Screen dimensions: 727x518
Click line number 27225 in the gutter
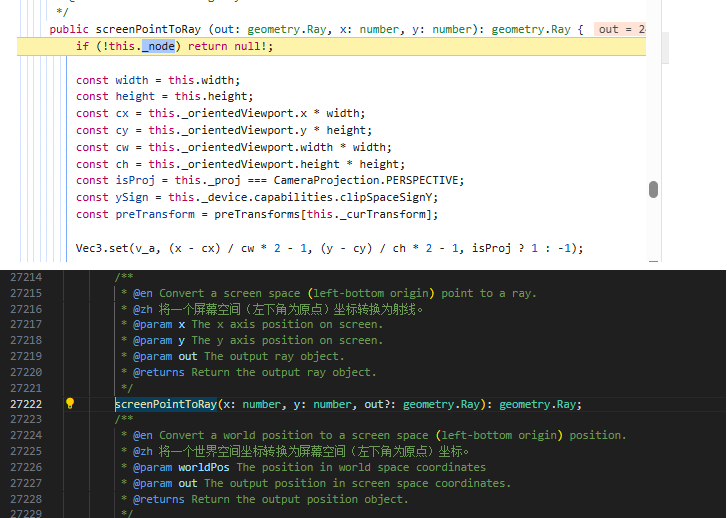click(26, 451)
